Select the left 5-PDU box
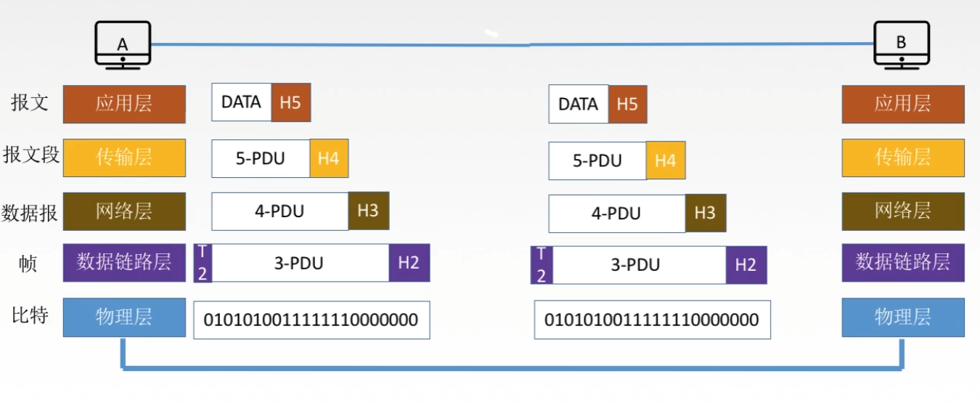Screen dimensions: 980x411 pyautogui.click(x=261, y=159)
